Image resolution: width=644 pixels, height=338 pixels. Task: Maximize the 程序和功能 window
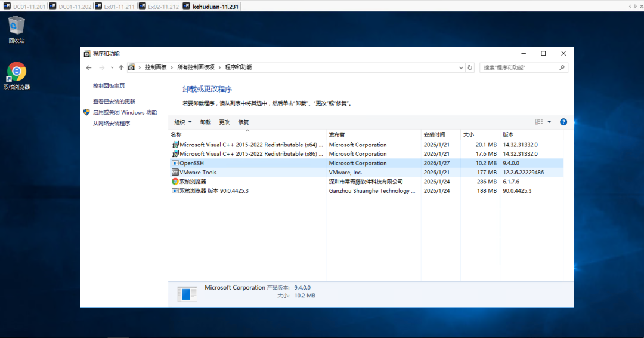click(x=543, y=54)
